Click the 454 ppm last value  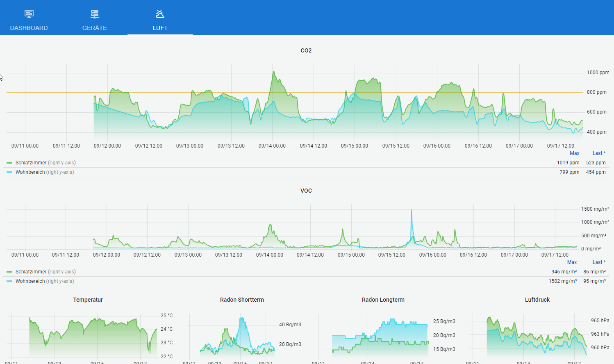click(x=596, y=172)
